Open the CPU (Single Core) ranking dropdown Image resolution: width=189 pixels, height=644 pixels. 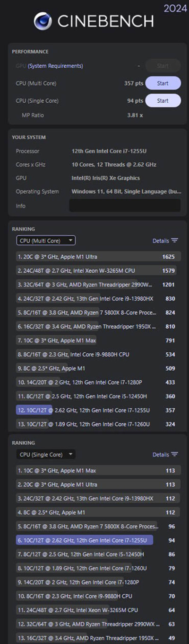pos(46,455)
